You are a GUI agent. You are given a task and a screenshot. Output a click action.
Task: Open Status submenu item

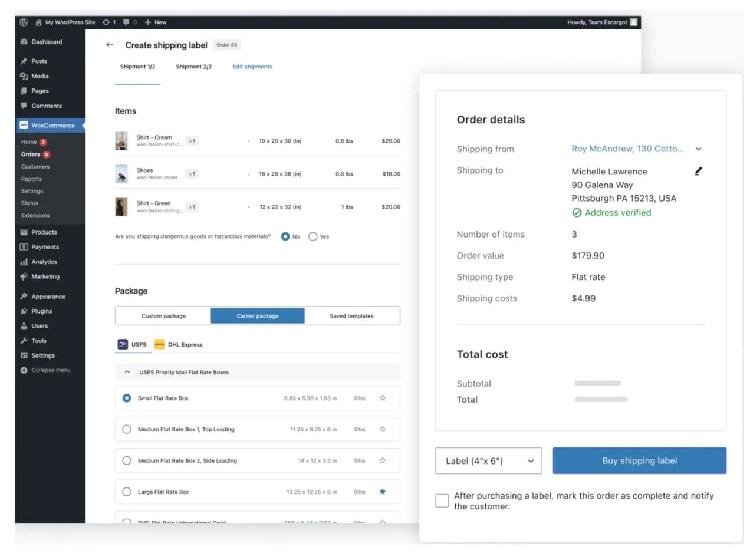click(x=29, y=203)
